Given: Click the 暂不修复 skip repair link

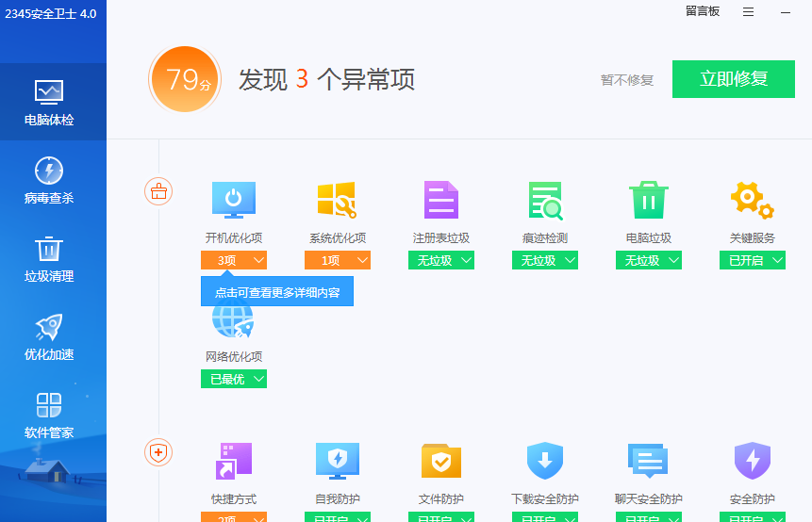Looking at the screenshot, I should 627,80.
